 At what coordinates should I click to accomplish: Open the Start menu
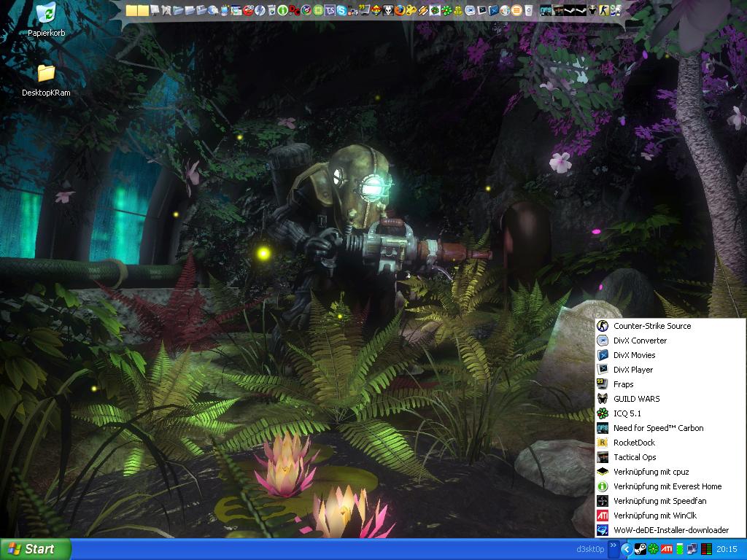click(36, 549)
